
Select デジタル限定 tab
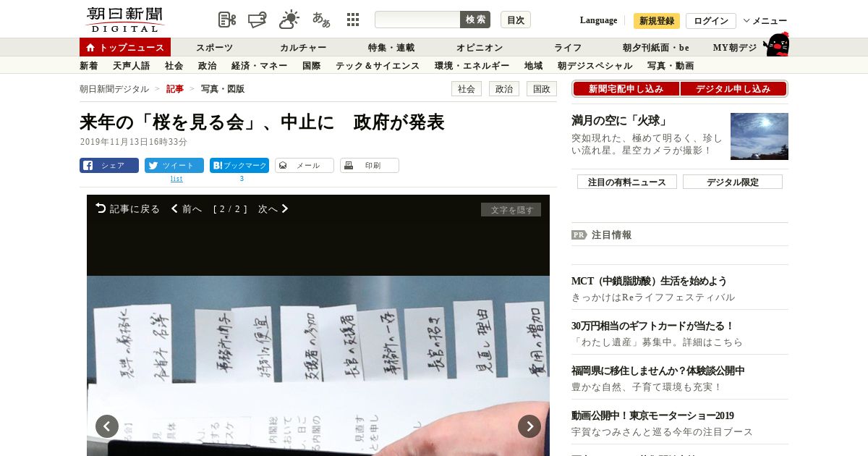tap(733, 182)
